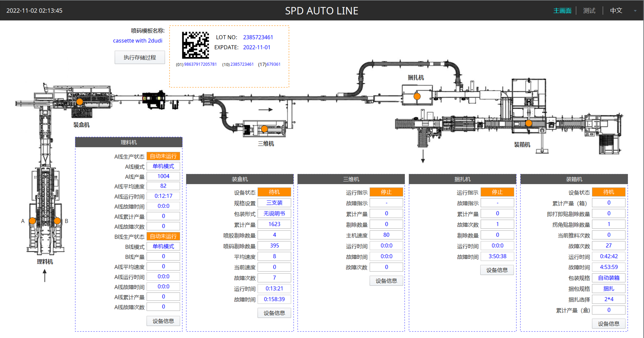Click the orange indicator on 装箱机 machine
Viewport: 644px width, 338px height.
tap(529, 123)
